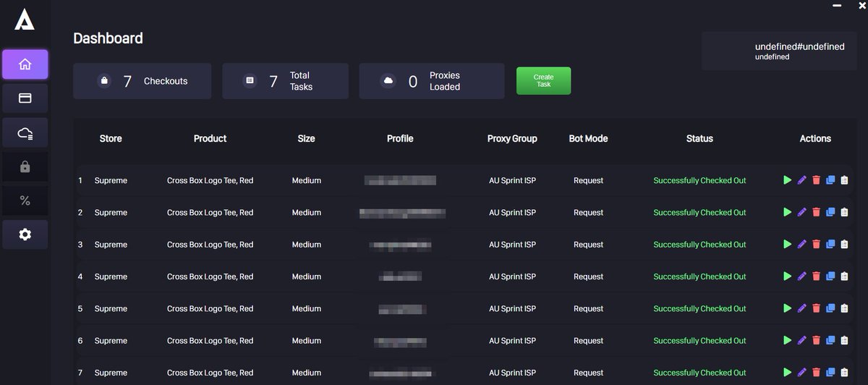Click the Checkouts counter card
This screenshot has width=868, height=385.
142,81
